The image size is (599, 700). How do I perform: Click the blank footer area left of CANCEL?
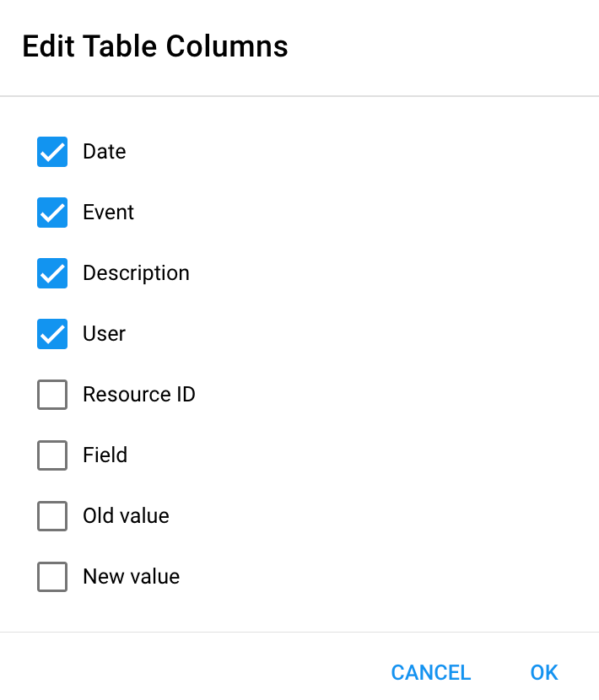pos(186,670)
